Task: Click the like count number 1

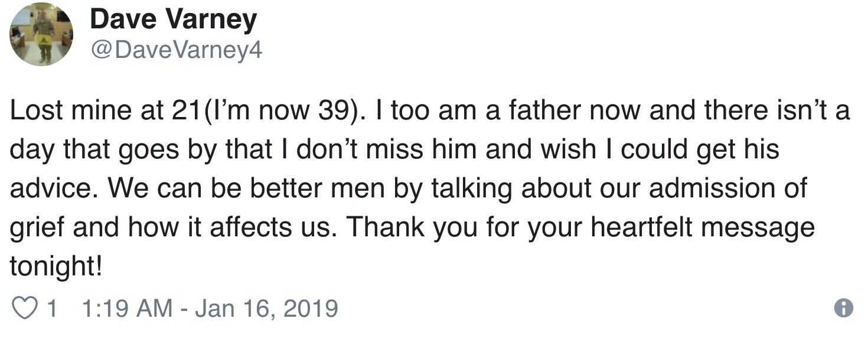Action: (52, 308)
